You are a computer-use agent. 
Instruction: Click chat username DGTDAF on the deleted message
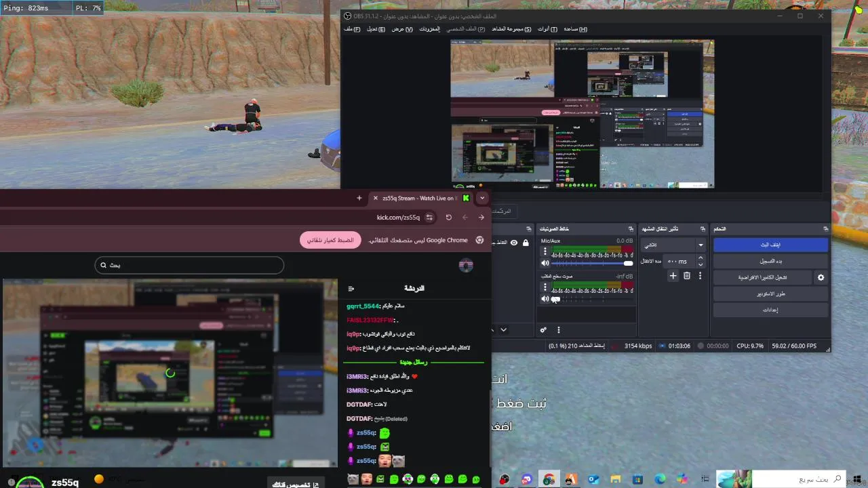pos(360,419)
